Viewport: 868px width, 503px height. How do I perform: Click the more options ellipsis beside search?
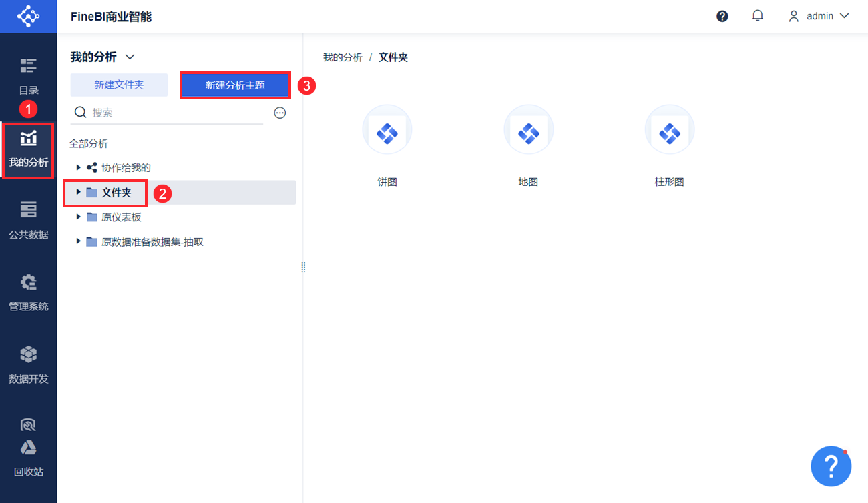(280, 113)
